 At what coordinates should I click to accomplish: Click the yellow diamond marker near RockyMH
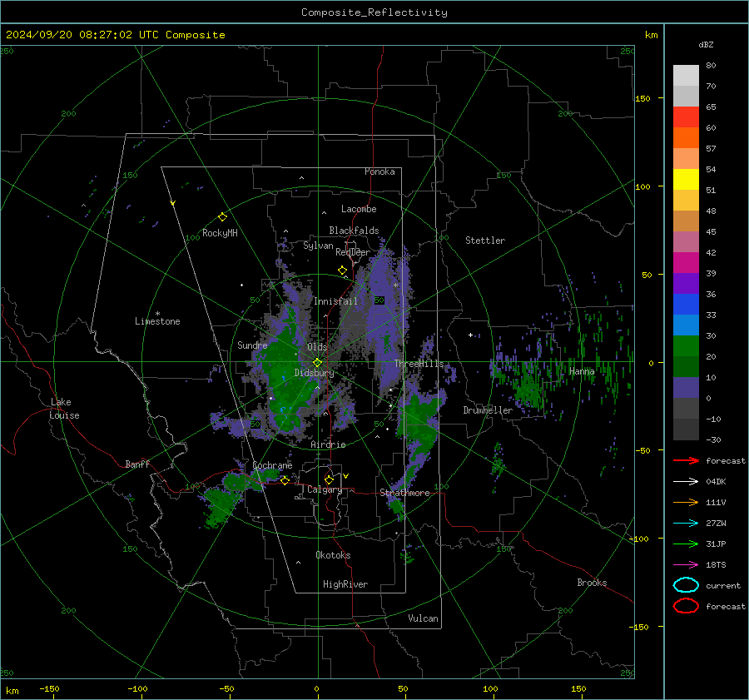[x=222, y=217]
